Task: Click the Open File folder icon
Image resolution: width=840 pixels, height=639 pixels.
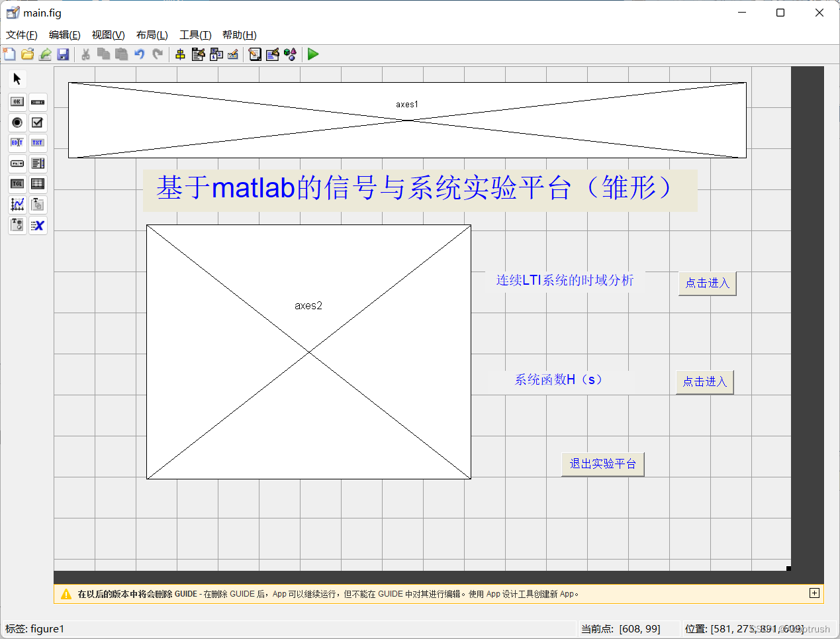Action: pos(27,54)
